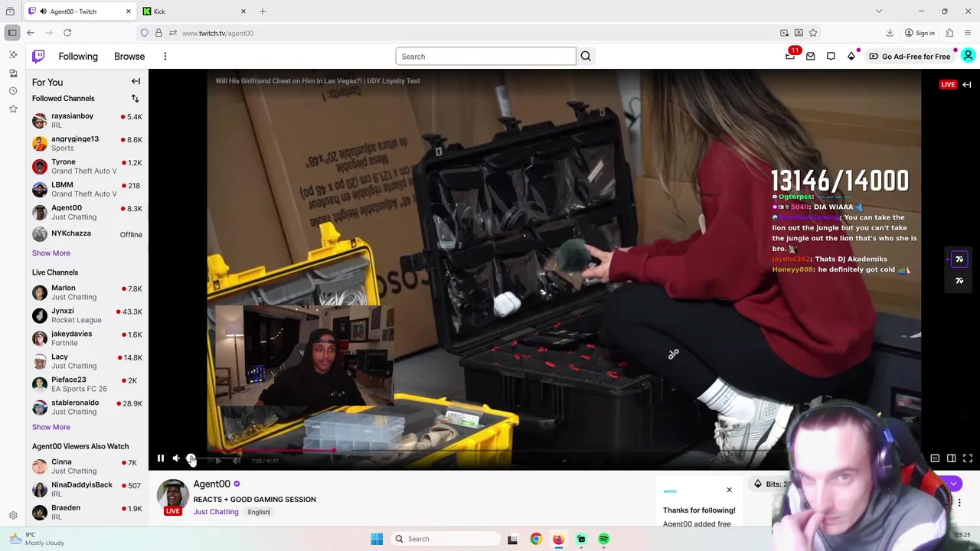Open Firefox extensions puzzle icon
This screenshot has width=980, height=551.
pos(949,33)
